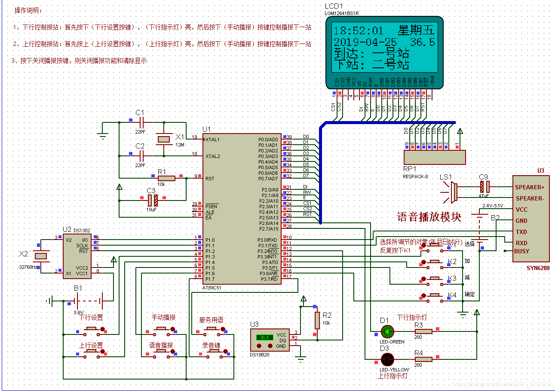The width and height of the screenshot is (555, 392).
Task: Click the 星期五 weekday on LCD
Action: click(x=417, y=30)
